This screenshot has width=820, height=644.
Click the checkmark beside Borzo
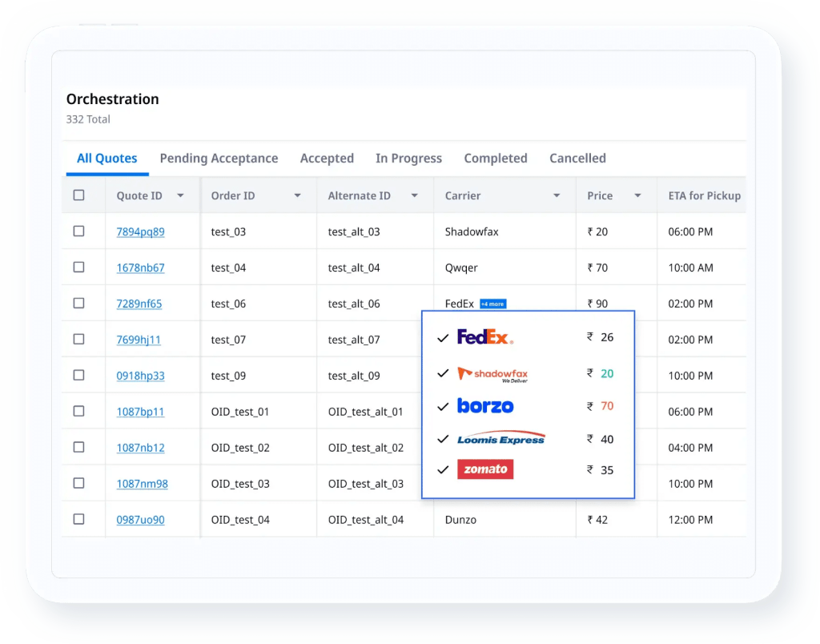pos(443,405)
